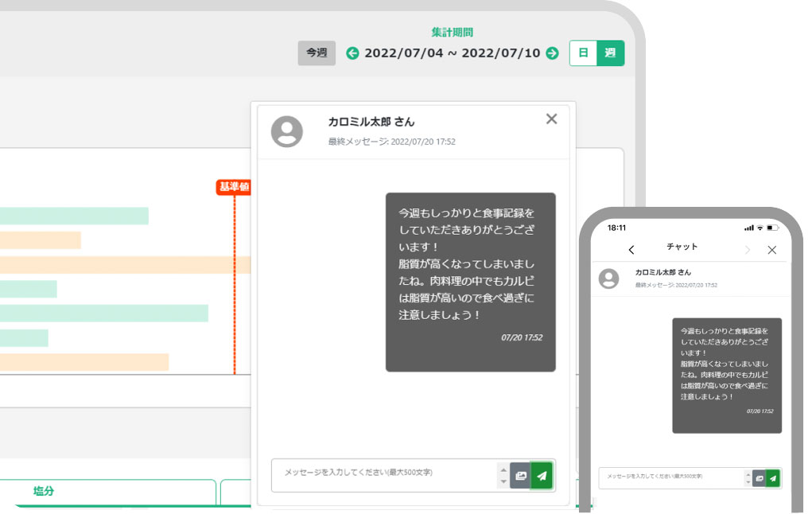Tap the back arrow in phone chat header
This screenshot has height=514, width=812.
(x=631, y=250)
